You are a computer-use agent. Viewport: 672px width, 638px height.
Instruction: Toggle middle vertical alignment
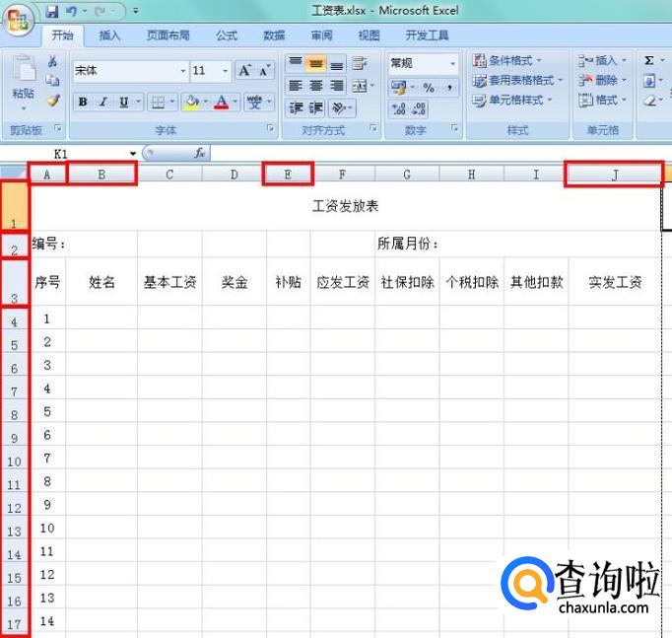pos(316,63)
